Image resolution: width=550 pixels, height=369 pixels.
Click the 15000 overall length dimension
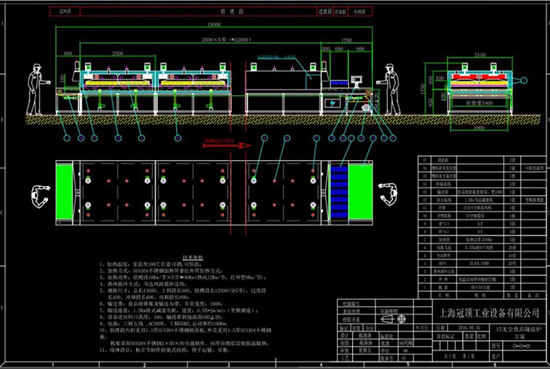click(x=214, y=24)
